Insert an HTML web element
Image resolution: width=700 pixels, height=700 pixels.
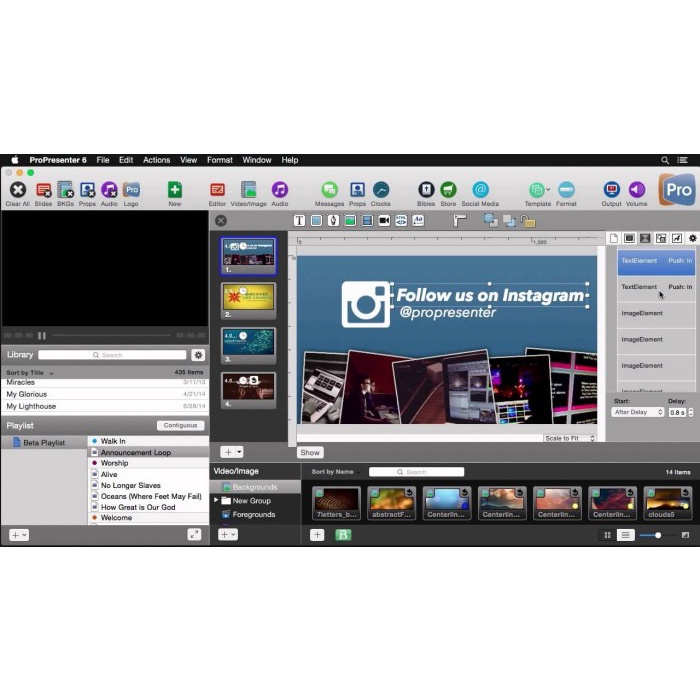[401, 221]
